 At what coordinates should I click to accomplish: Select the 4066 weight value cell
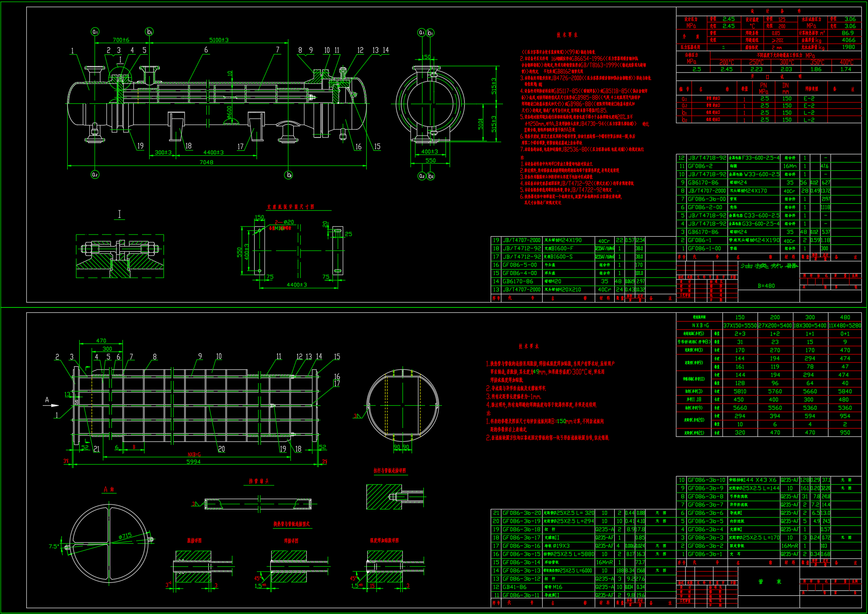coord(848,40)
